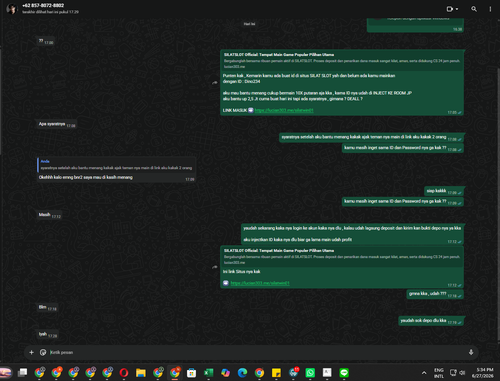Jump to quoted "Anda" reply message
Viewport: 500px width, 381px height.
click(116, 165)
